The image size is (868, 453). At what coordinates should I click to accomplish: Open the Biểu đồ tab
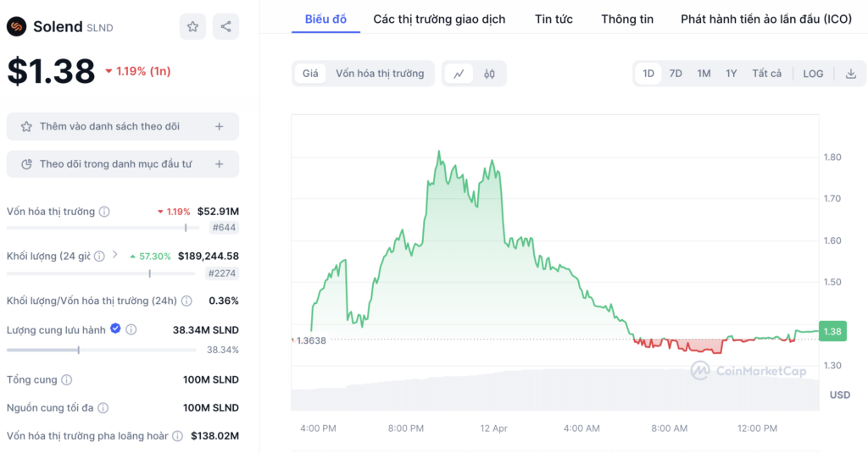[x=325, y=19]
